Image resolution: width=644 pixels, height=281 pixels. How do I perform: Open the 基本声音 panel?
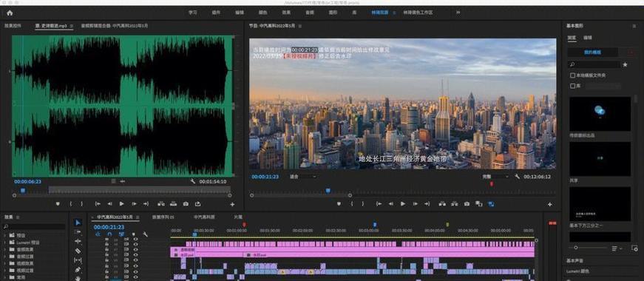574,261
